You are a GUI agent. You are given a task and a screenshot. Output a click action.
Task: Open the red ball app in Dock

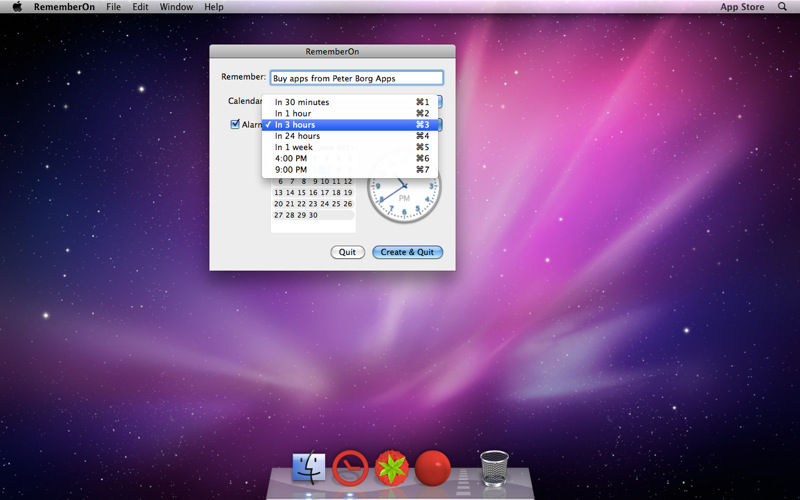click(433, 467)
